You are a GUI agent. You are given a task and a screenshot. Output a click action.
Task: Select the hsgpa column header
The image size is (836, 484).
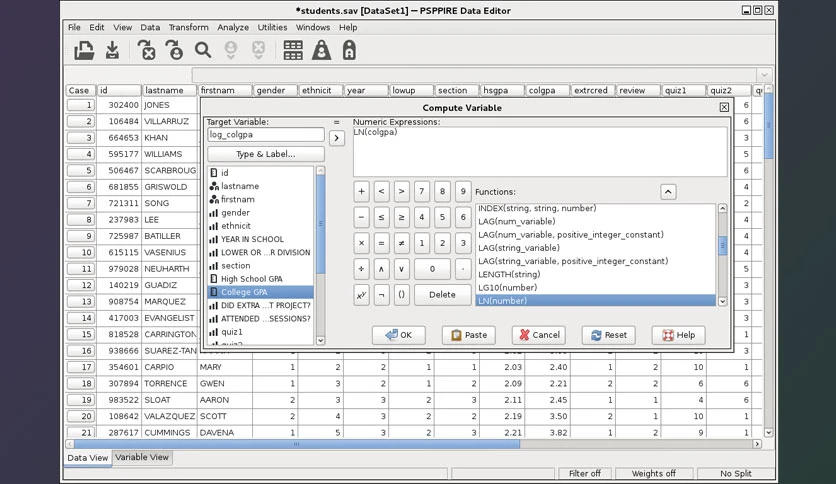(502, 90)
